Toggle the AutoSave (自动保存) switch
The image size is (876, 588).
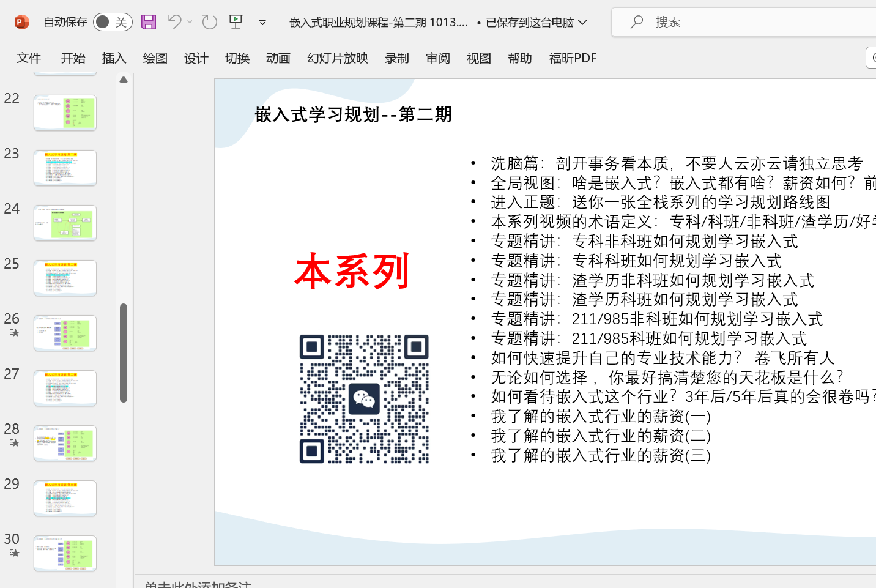pos(113,22)
